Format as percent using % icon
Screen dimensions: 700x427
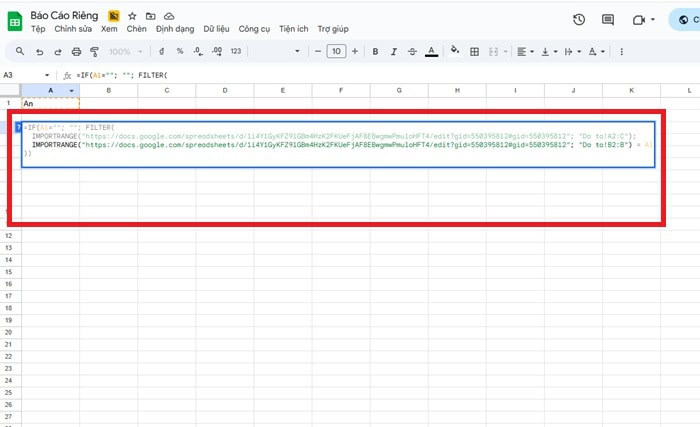pos(179,51)
